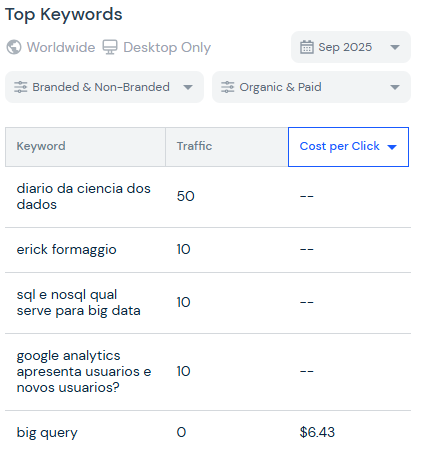
Task: Select keyword erick formaggio
Action: 67,249
